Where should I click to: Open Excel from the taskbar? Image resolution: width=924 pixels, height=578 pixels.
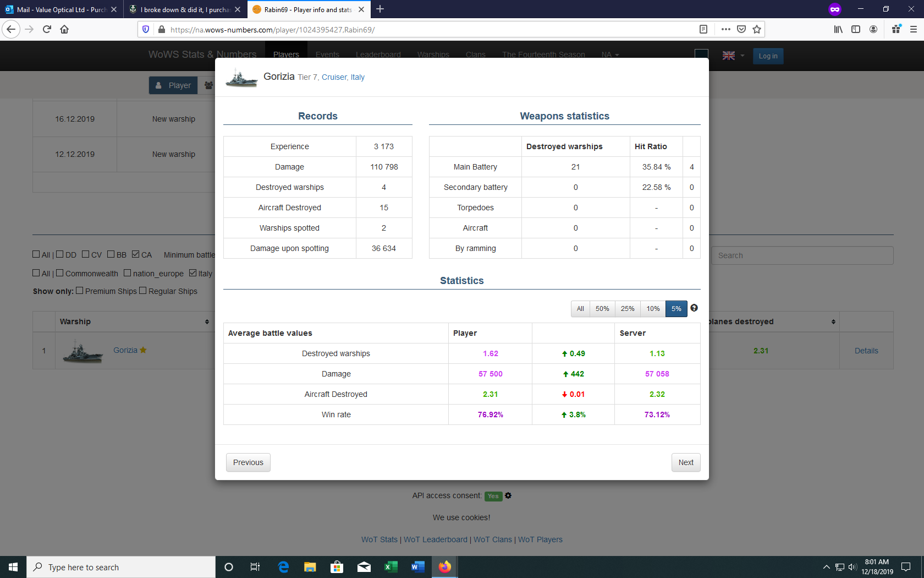[391, 567]
